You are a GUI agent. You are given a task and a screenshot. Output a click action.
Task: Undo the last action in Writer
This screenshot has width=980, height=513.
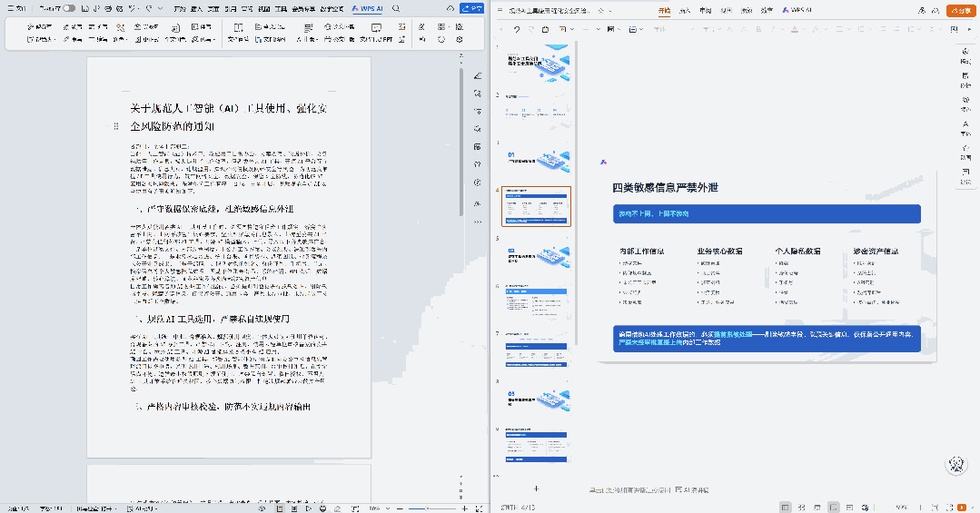(x=134, y=9)
